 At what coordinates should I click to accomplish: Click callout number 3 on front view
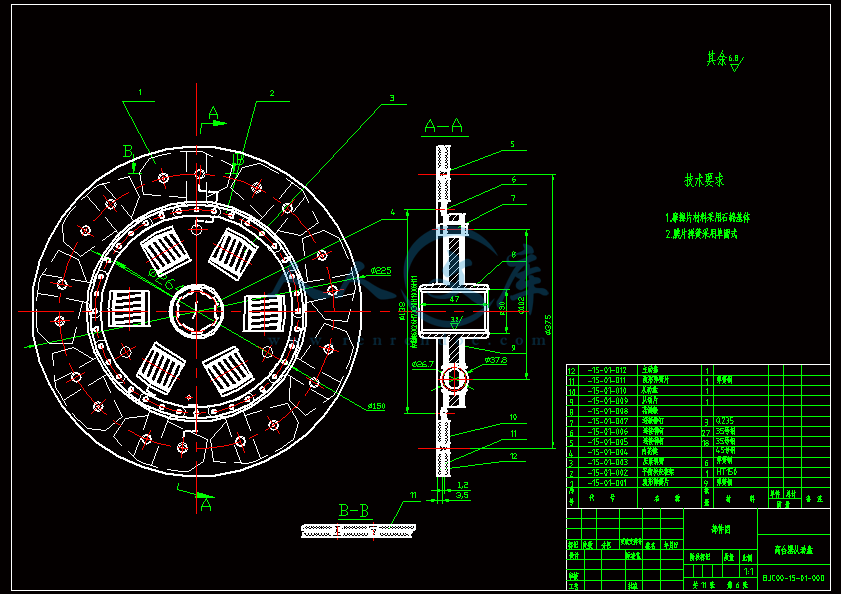pos(392,98)
